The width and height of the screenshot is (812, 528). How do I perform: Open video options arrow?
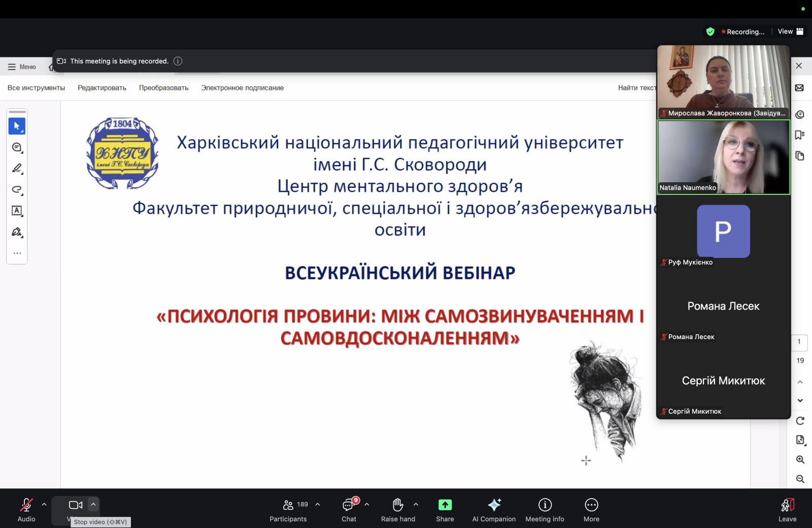93,505
